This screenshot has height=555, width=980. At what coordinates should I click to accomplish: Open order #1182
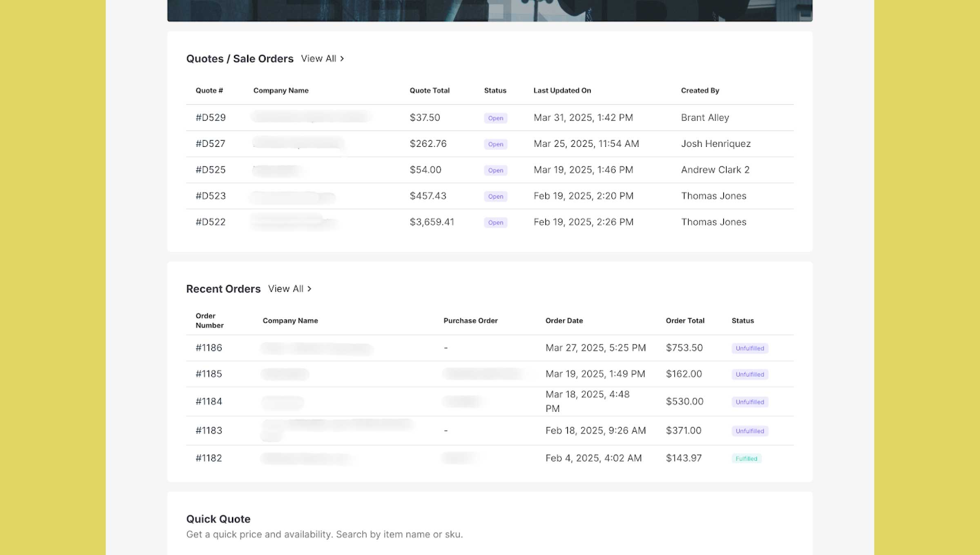click(209, 458)
